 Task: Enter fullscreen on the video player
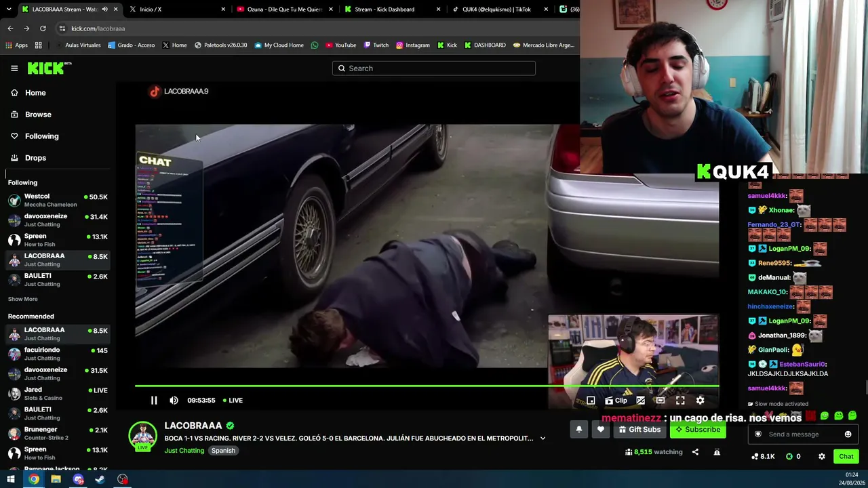point(680,401)
